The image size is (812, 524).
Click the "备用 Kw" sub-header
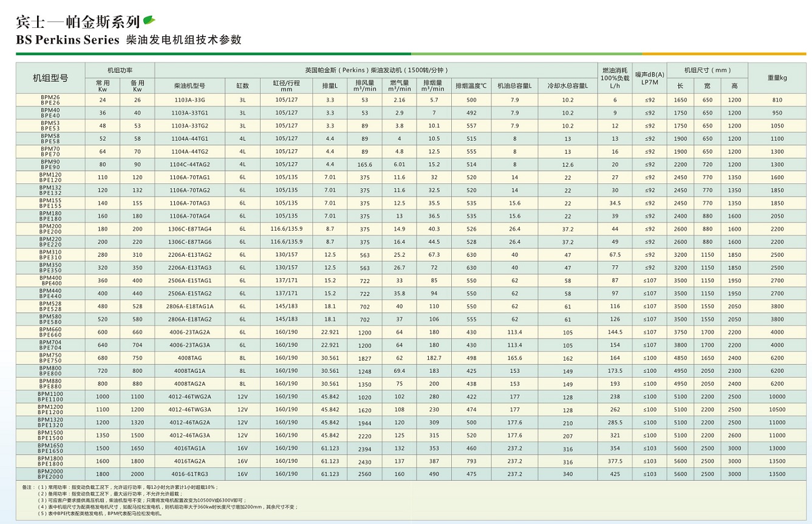pyautogui.click(x=137, y=86)
